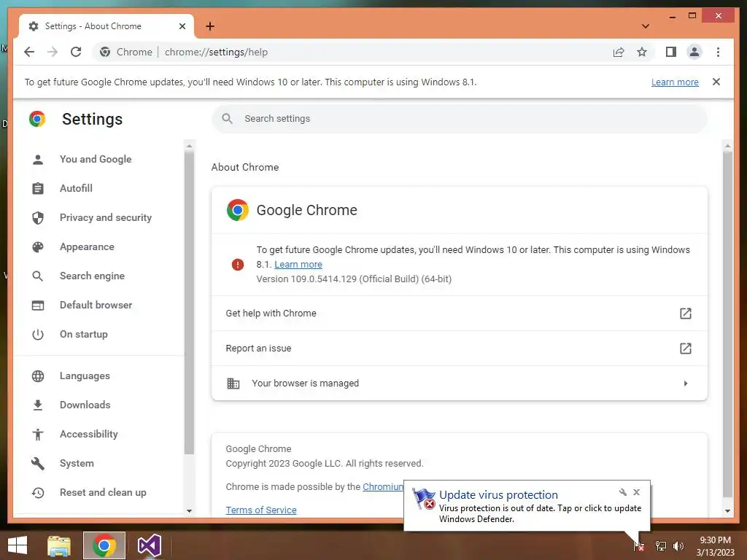Image resolution: width=747 pixels, height=560 pixels.
Task: Open Get help with Chrome row
Action: (x=460, y=314)
